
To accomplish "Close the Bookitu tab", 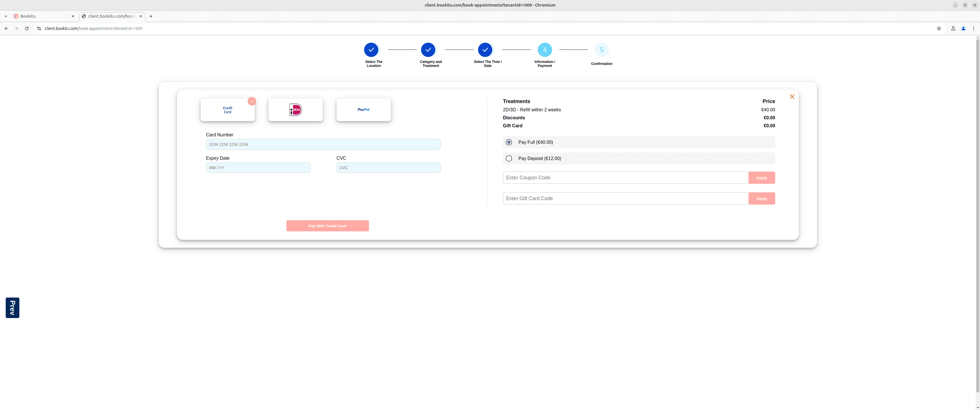I will click(x=73, y=16).
